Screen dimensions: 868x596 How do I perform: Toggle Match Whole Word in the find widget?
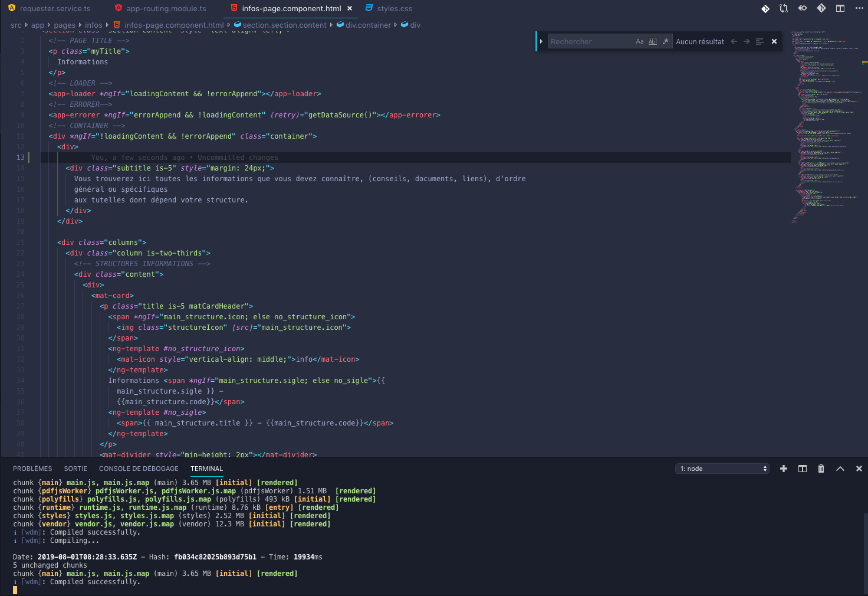pyautogui.click(x=653, y=41)
